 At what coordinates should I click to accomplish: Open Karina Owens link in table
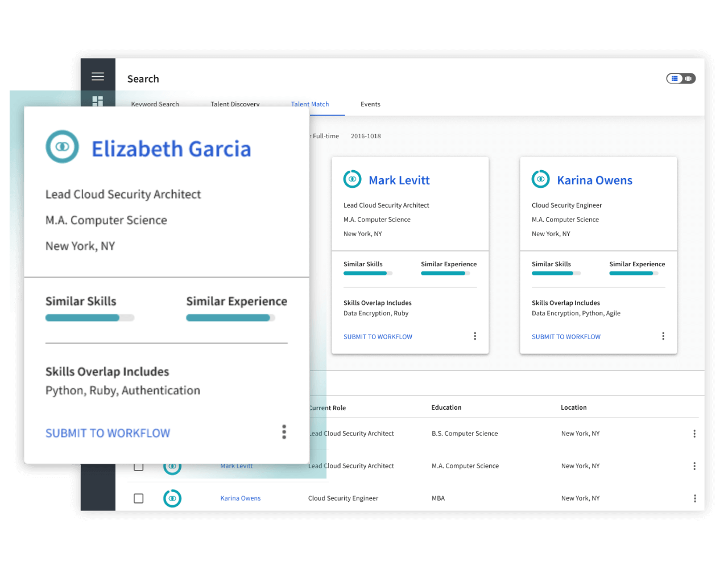tap(241, 498)
